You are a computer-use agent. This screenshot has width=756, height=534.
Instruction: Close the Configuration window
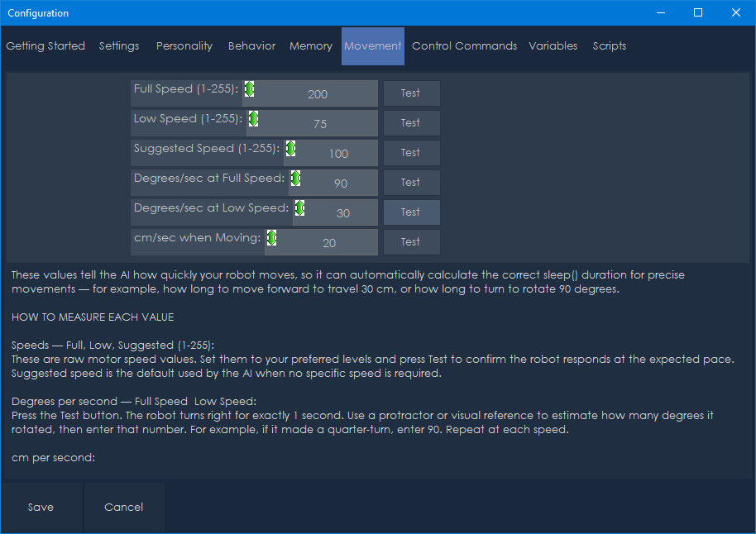(735, 12)
